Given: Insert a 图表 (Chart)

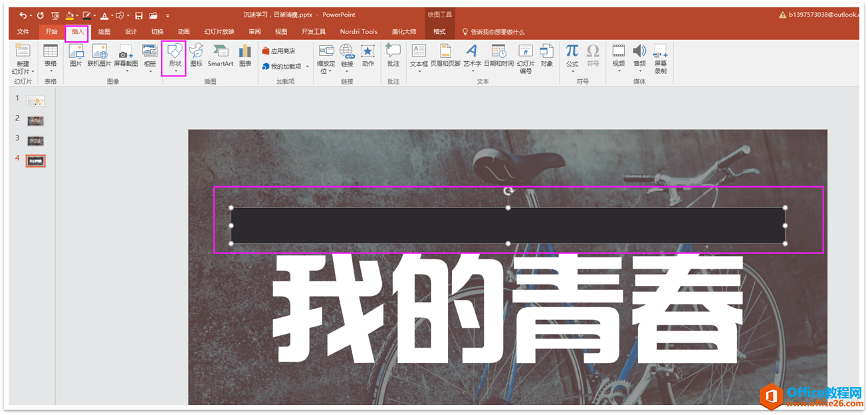Looking at the screenshot, I should pos(245,57).
